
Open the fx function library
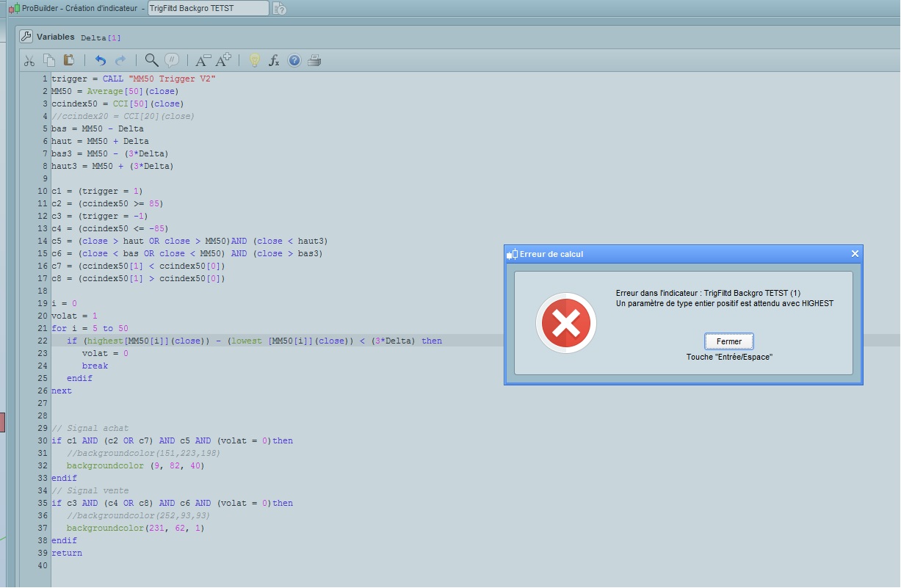pos(274,60)
